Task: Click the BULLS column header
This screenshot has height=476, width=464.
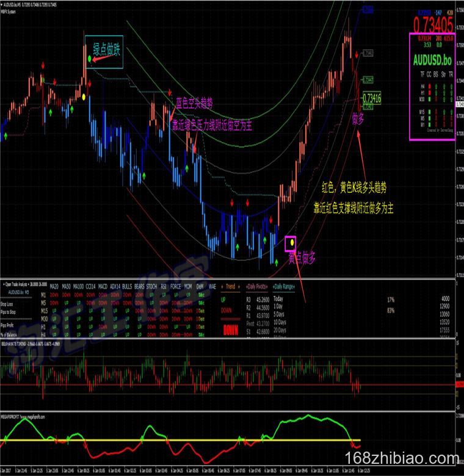Action: point(127,286)
